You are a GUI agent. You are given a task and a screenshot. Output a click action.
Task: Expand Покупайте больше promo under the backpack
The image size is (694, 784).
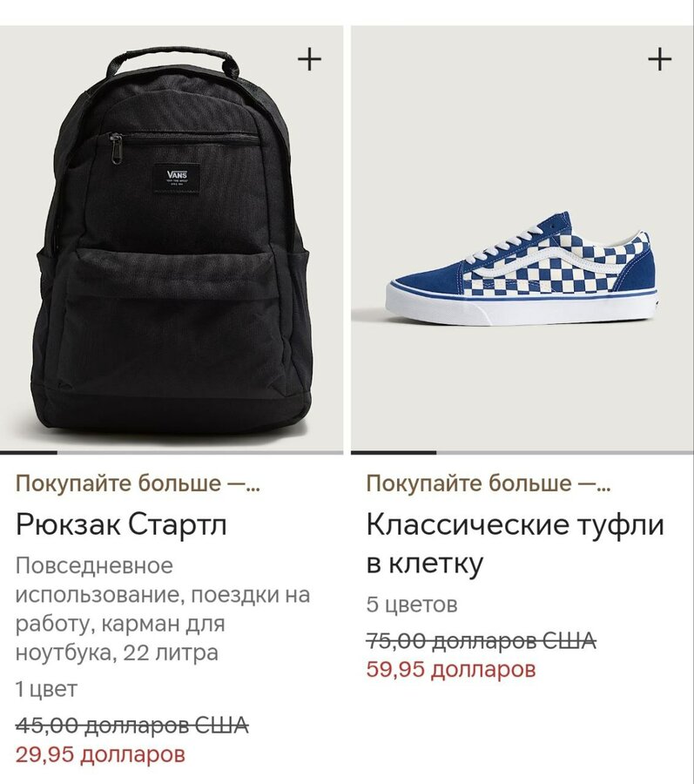pos(138,483)
